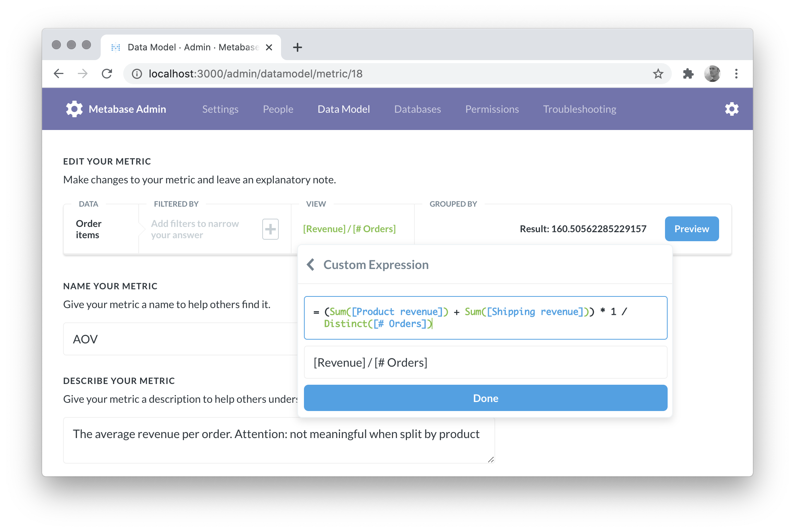Navigate to the Permissions section
Viewport: 795px width, 532px height.
click(x=492, y=109)
